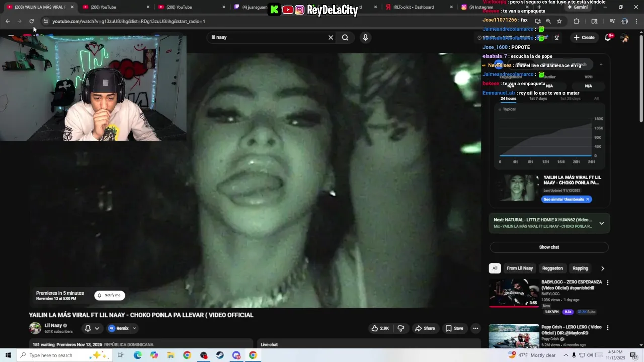Open the media controls icon in toolbar
Screen dimensions: 644x362
coord(612,21)
